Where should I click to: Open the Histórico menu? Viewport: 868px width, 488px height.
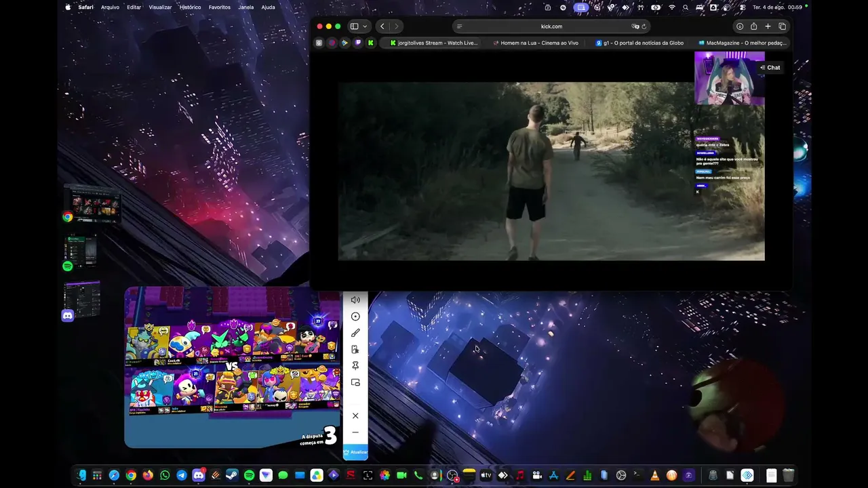click(x=190, y=7)
